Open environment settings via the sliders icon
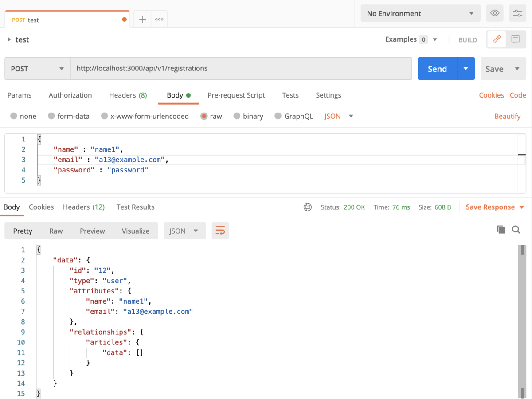Screen dimensions: 532x399 point(517,13)
